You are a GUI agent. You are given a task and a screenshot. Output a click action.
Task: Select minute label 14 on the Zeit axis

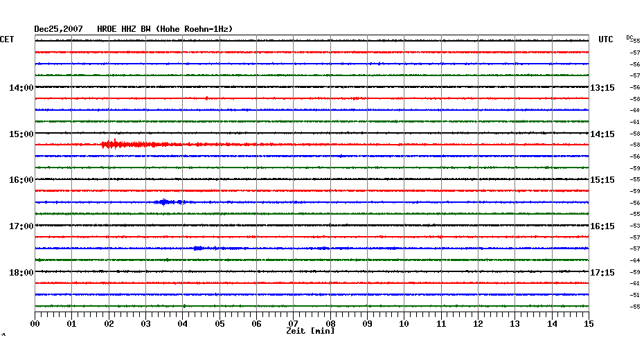(552, 324)
